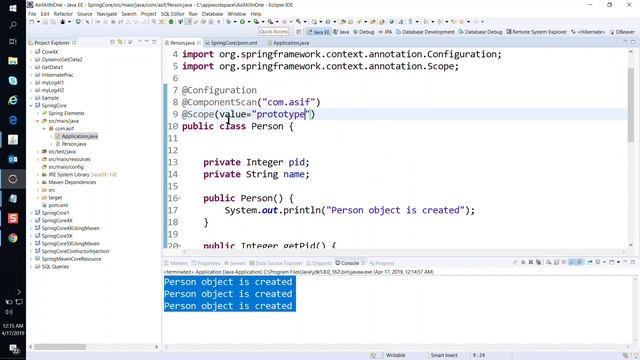
Task: Switch to Data Source Explorer tab
Action: point(276,263)
